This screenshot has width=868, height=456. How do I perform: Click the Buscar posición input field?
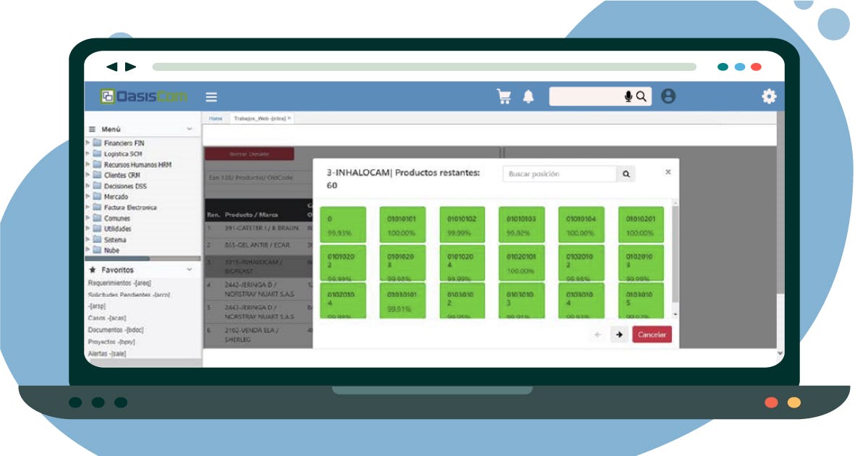[560, 174]
